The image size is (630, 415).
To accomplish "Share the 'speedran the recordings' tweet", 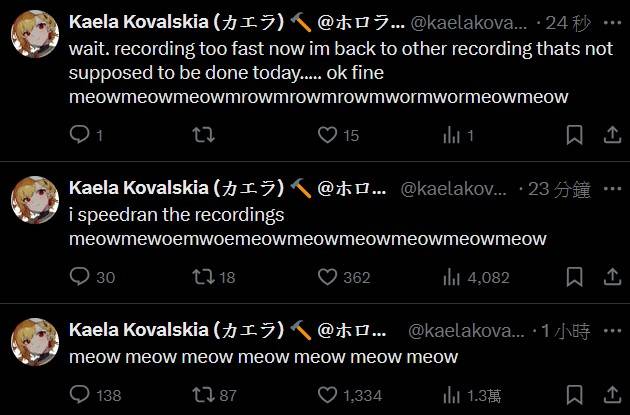I will [609, 277].
